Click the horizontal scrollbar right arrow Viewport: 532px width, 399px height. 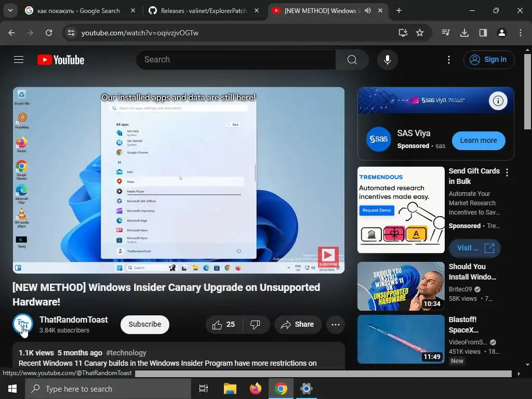click(519, 374)
